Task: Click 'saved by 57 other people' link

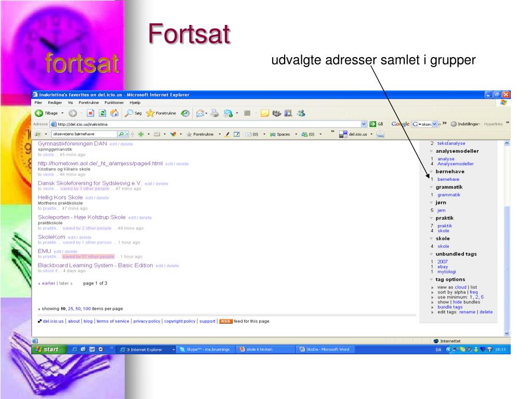Action: (x=88, y=257)
